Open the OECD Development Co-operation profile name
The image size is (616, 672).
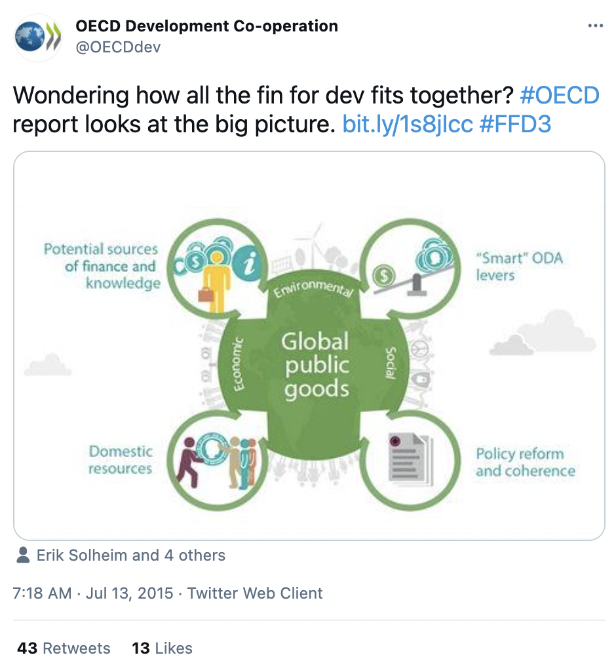(206, 26)
